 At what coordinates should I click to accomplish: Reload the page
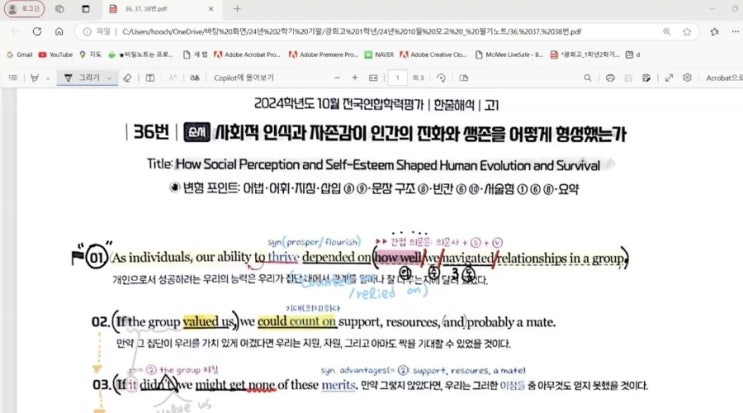pos(37,31)
